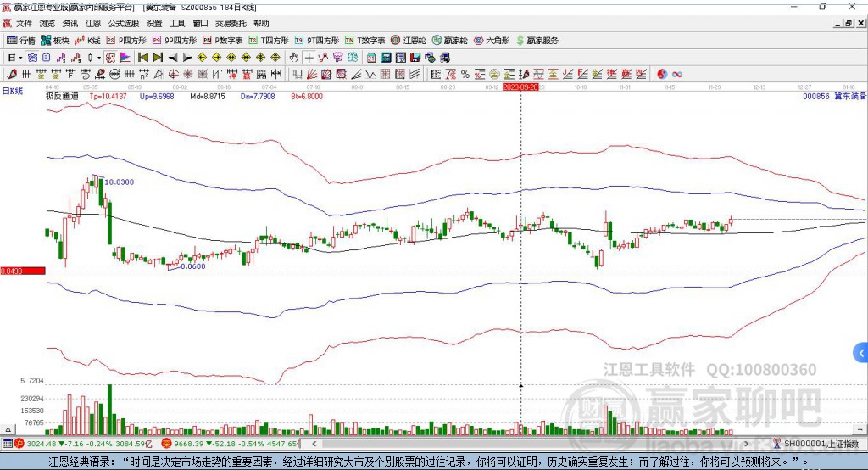Expand the blue side panel chevron
868x470 pixels.
coord(861,353)
